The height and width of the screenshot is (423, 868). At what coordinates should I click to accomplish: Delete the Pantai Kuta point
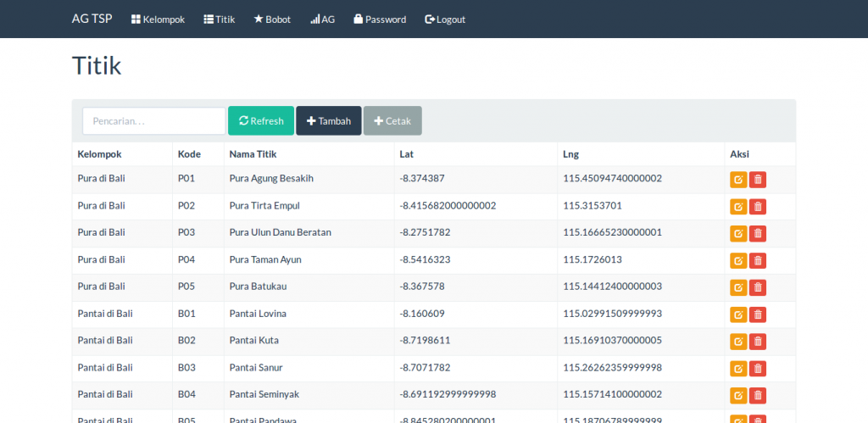(758, 342)
